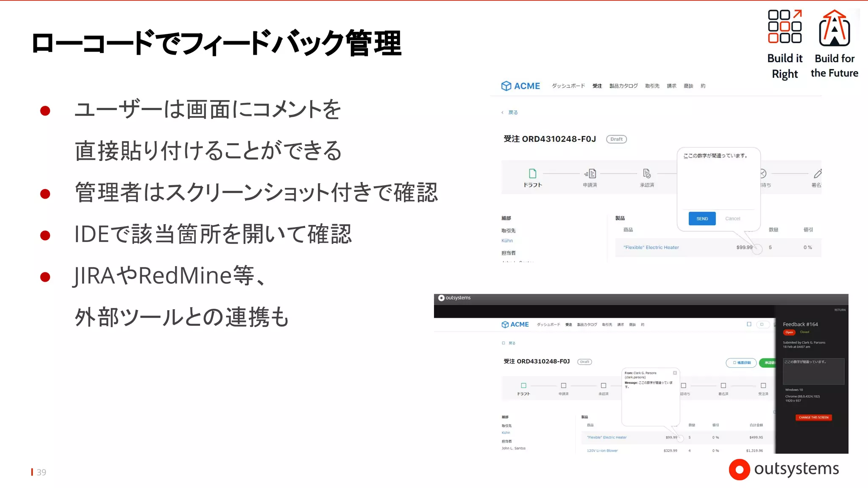Click the square icon right of lower ACME nav
Image resolution: width=868 pixels, height=488 pixels.
749,324
